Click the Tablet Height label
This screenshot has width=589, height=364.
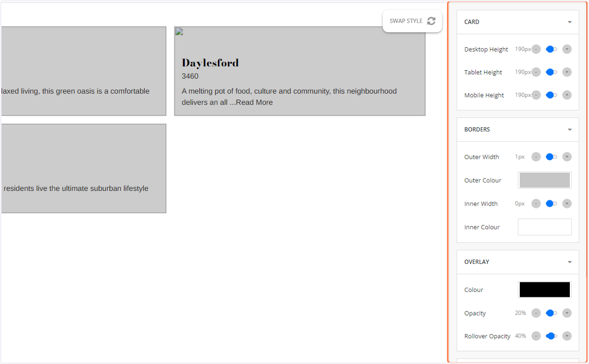tap(483, 73)
